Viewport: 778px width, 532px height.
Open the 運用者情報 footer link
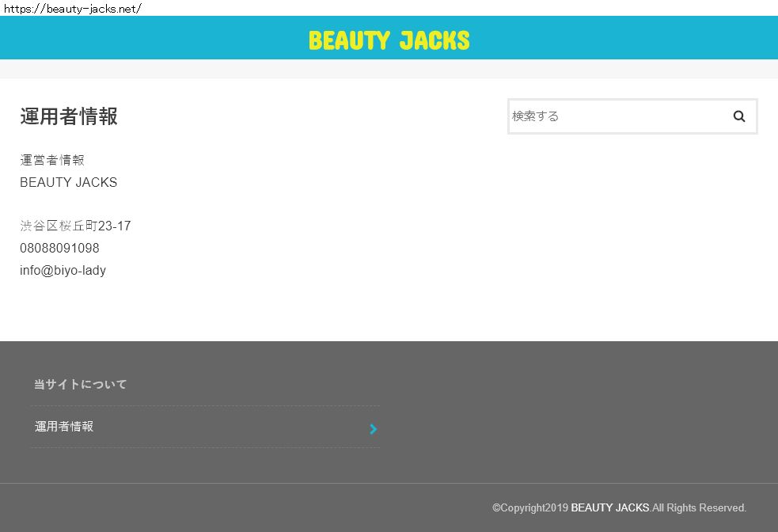64,427
